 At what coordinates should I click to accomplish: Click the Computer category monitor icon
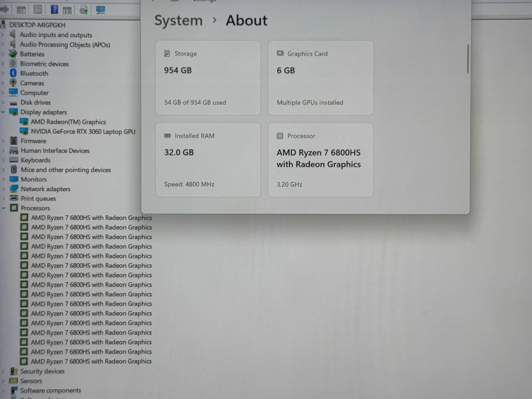[x=13, y=92]
